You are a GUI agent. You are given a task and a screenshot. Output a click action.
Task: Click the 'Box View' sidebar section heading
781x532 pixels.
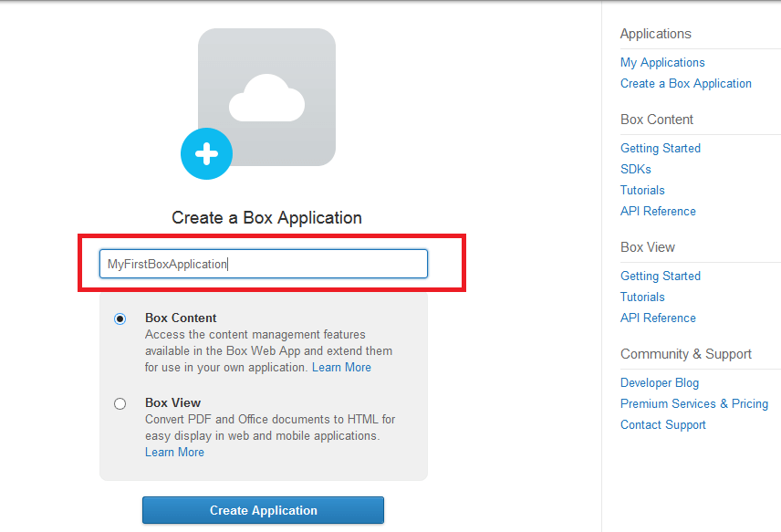(x=648, y=247)
